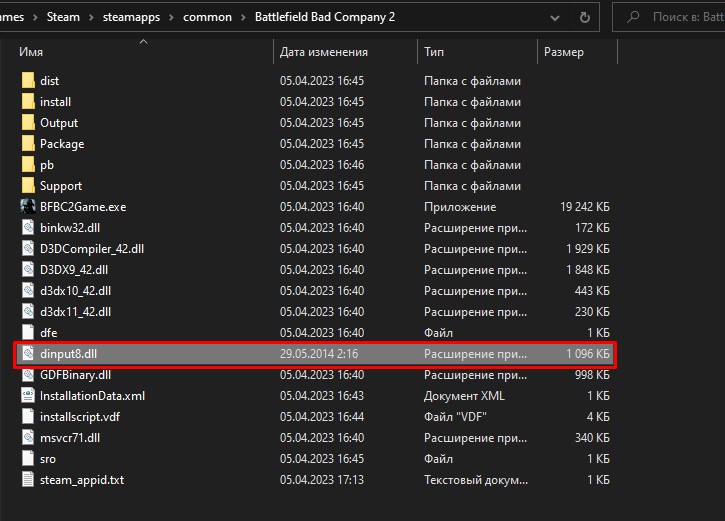Select the Output folder name

(59, 123)
